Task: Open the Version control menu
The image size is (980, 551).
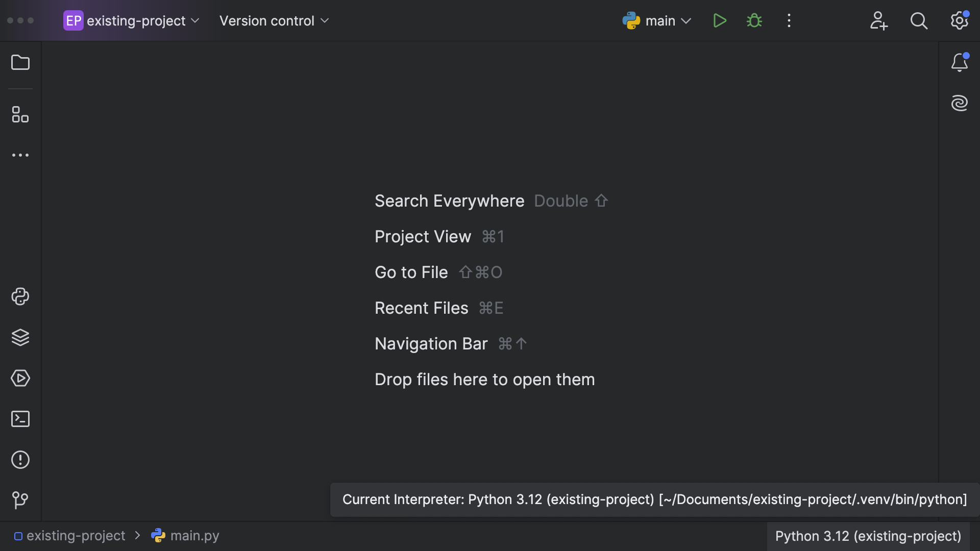Action: 274,20
